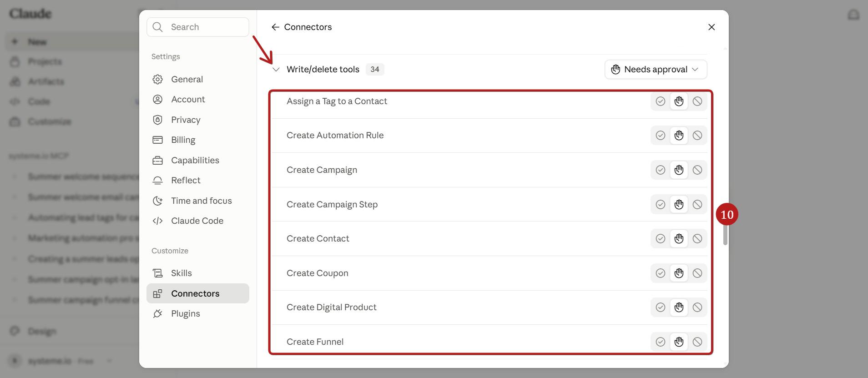Set Create Funnel to needs approval
The width and height of the screenshot is (868, 378).
[679, 342]
